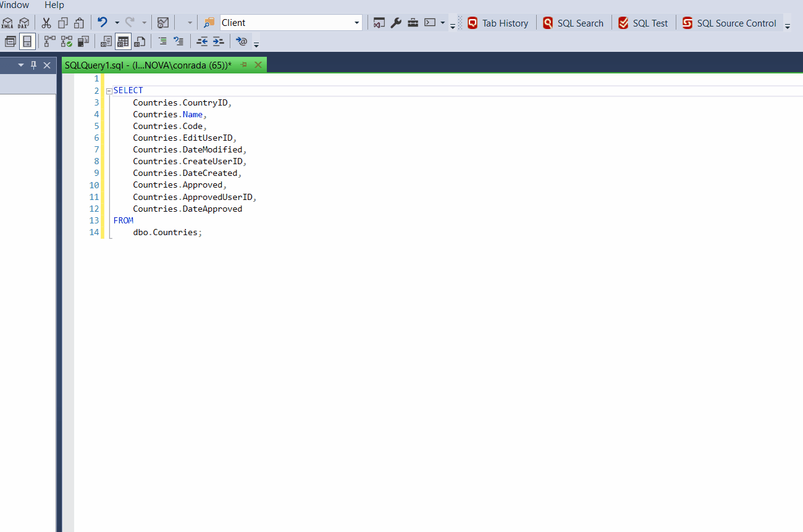Toggle pin on SQLQuery1.sql tab
This screenshot has height=532, width=803.
click(243, 65)
